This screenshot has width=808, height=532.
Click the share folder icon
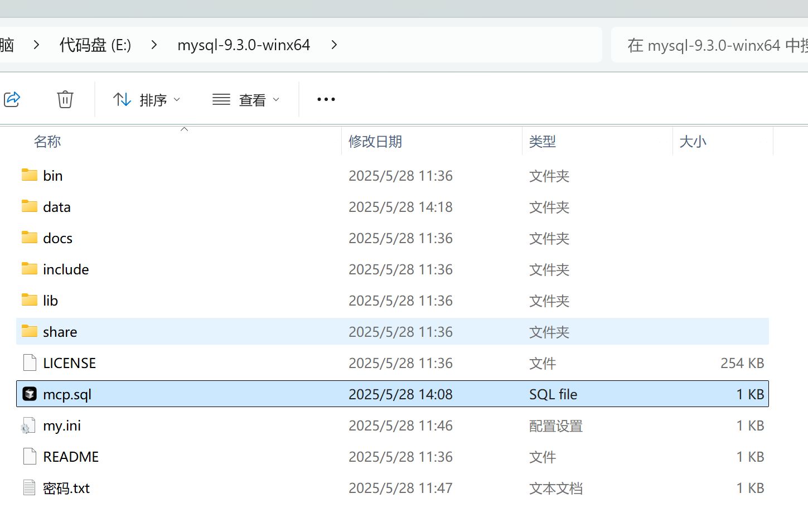click(x=30, y=331)
